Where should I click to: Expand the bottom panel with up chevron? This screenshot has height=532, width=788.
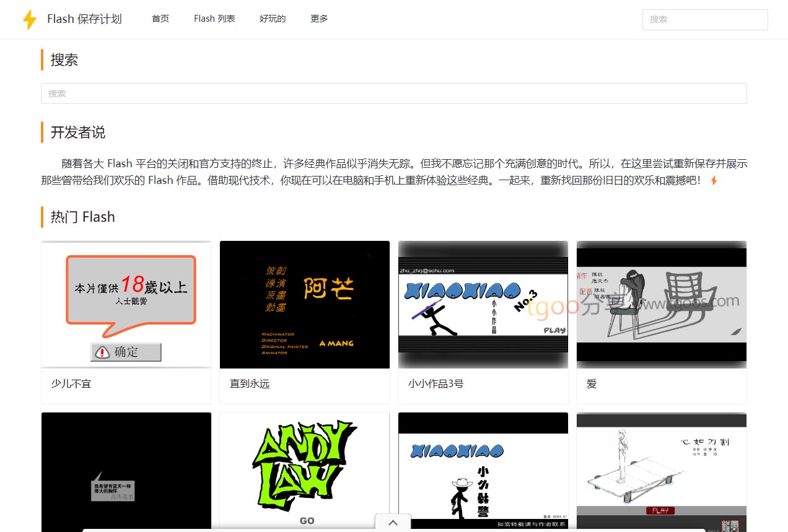[393, 523]
